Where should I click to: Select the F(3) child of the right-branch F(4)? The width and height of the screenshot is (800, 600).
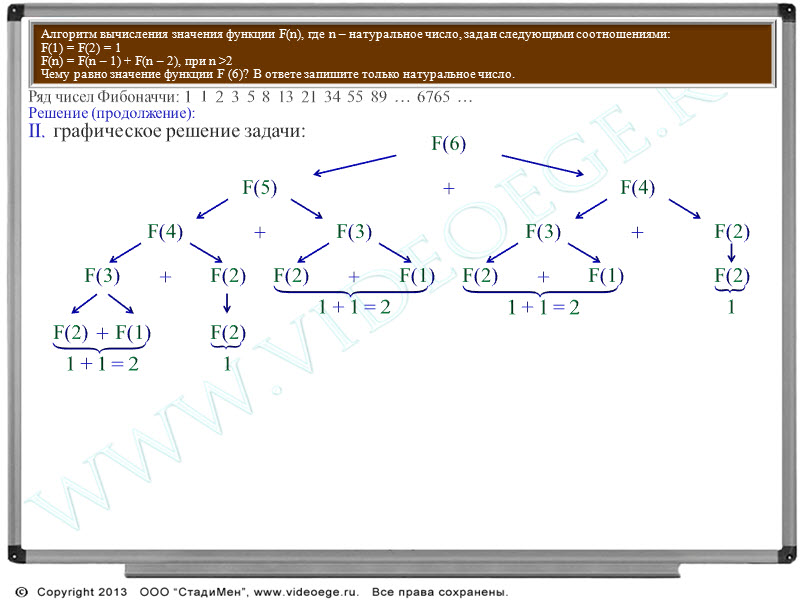543,232
